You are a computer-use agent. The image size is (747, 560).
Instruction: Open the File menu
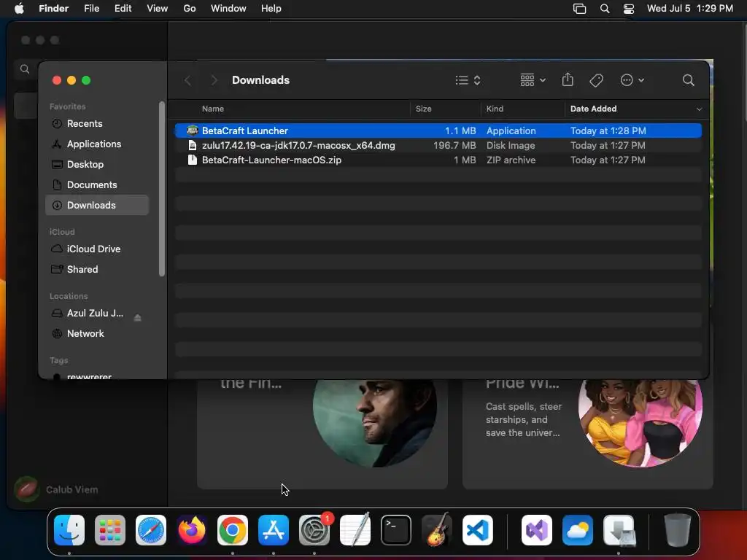[91, 9]
